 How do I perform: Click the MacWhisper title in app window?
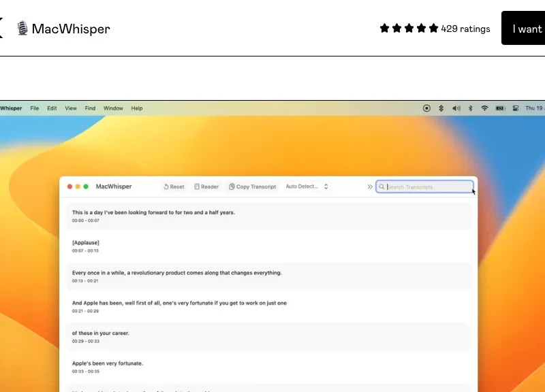pos(114,186)
